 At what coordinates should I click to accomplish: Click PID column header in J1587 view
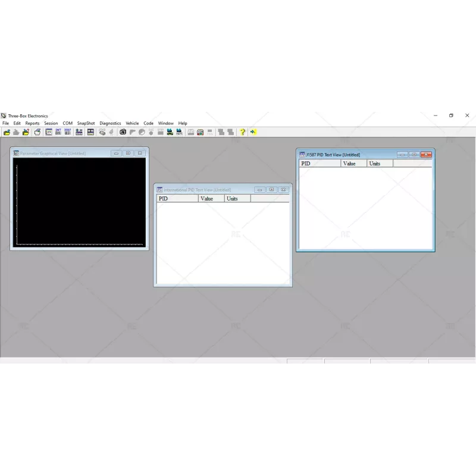320,163
